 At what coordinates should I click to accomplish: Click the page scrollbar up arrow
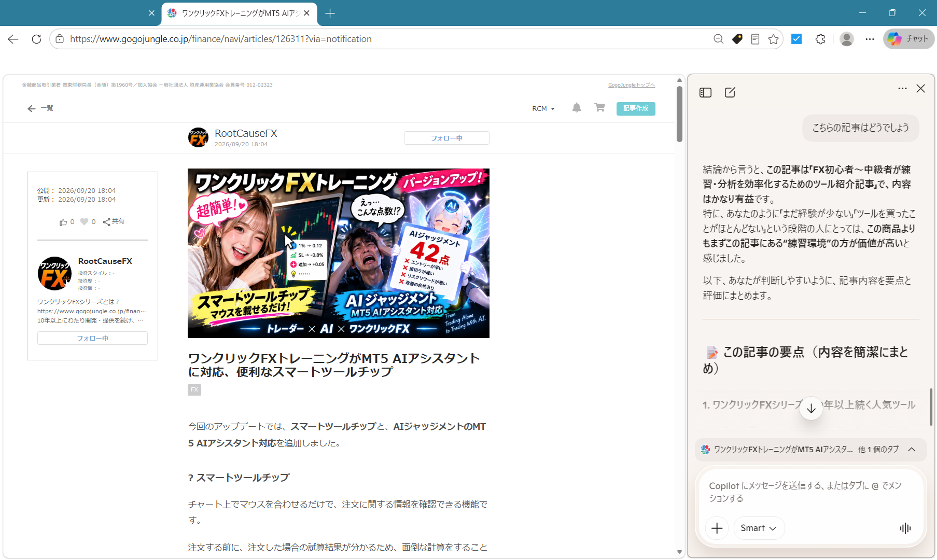tap(679, 80)
